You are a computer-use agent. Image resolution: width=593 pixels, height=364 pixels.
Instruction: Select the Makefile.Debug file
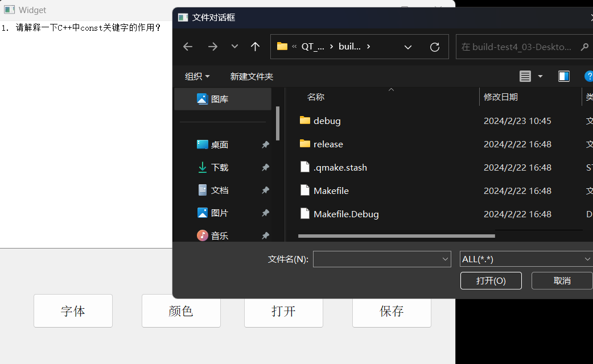point(346,214)
